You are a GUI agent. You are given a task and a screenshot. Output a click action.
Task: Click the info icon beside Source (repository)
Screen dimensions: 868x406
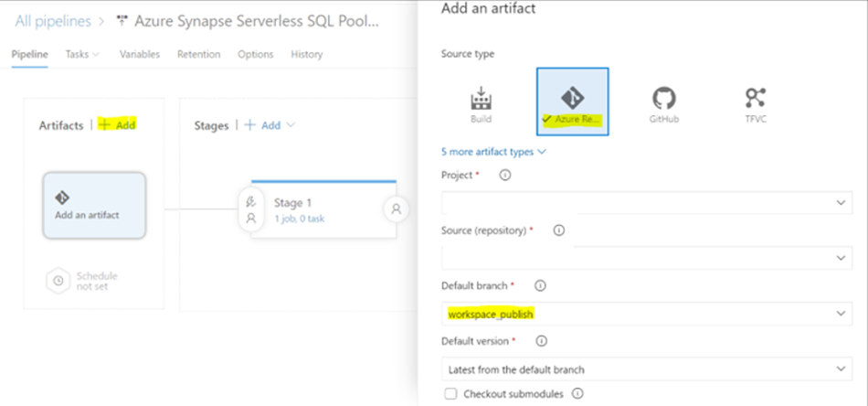point(558,230)
